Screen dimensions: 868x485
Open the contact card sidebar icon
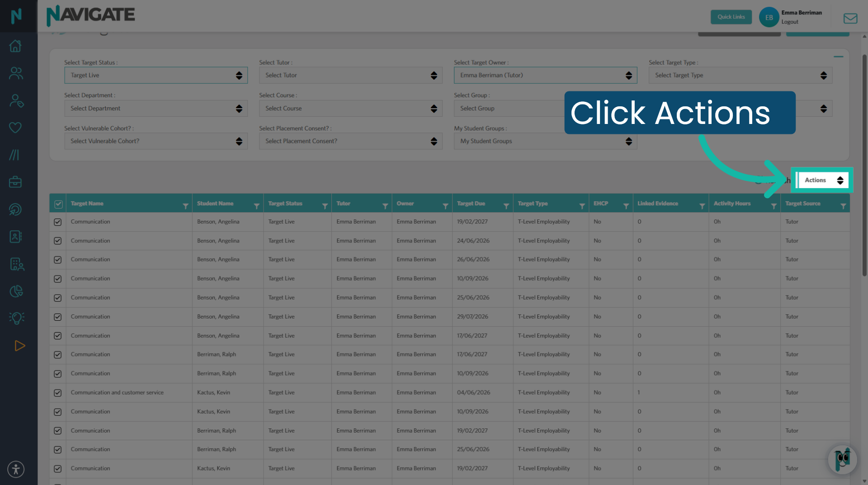(15, 237)
